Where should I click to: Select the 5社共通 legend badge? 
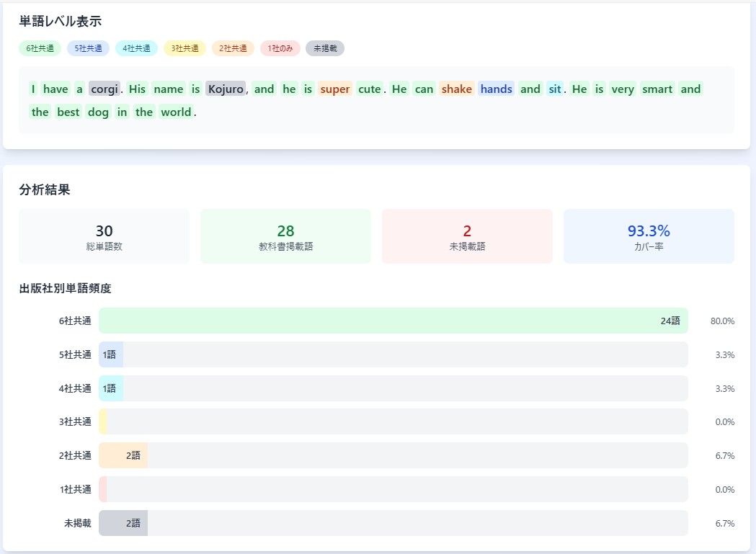coord(89,48)
